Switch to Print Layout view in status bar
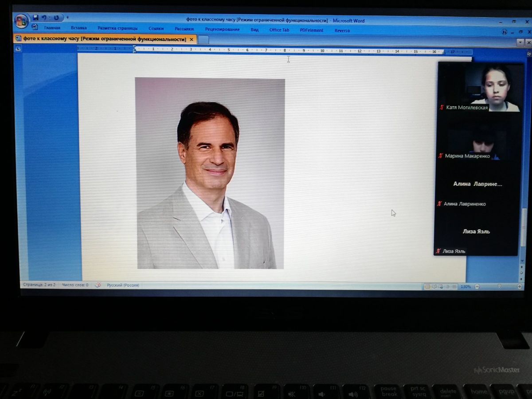 coord(427,287)
